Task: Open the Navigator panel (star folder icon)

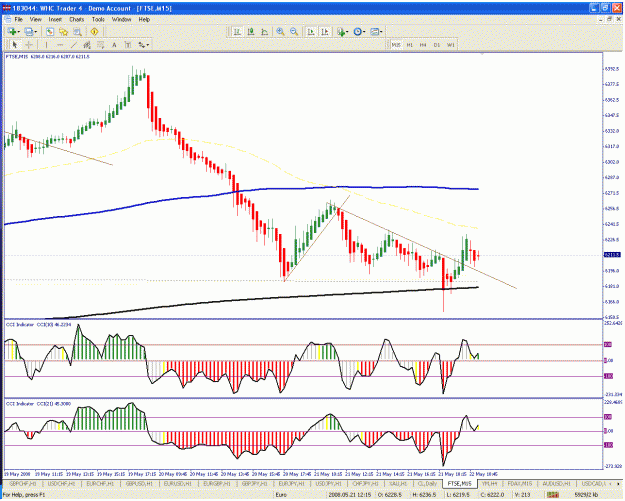Action: [63, 31]
